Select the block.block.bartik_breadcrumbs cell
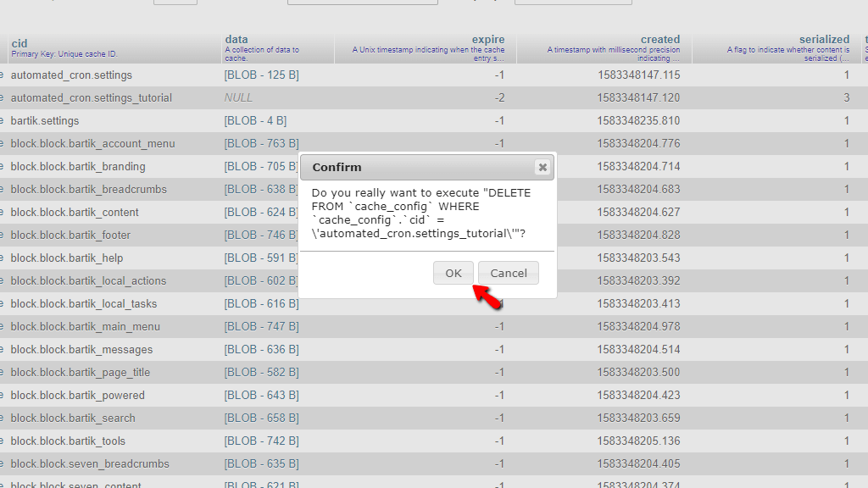 click(x=88, y=189)
